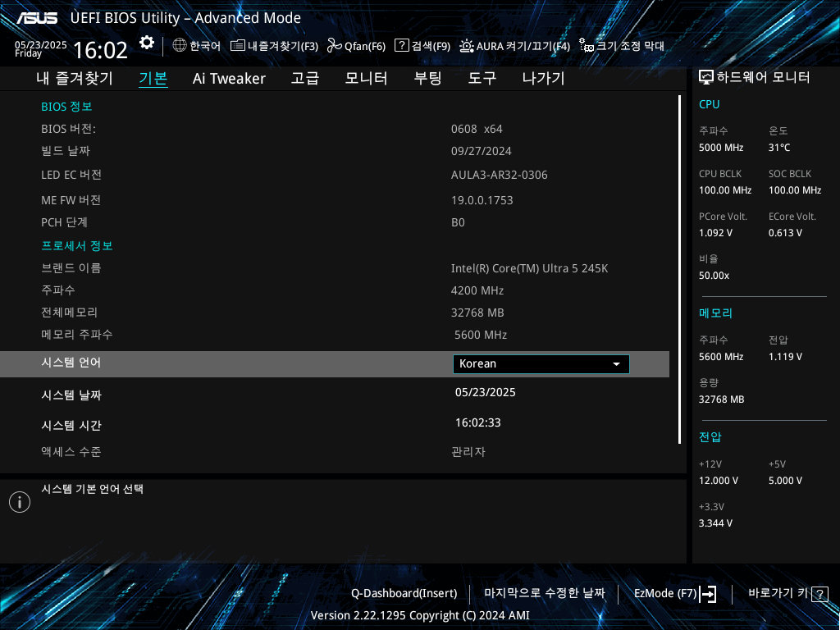The height and width of the screenshot is (630, 840).
Task: Click the hardware monitor screen icon
Action: click(706, 78)
